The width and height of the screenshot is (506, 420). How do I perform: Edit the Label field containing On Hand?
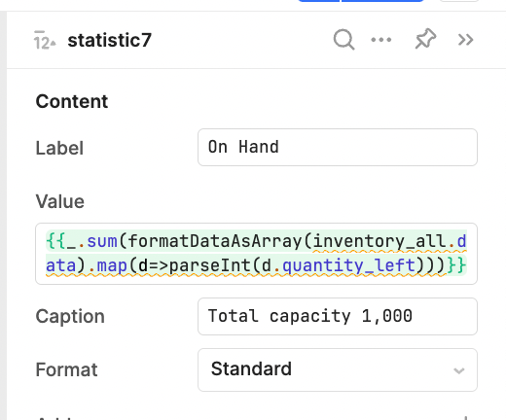(338, 148)
